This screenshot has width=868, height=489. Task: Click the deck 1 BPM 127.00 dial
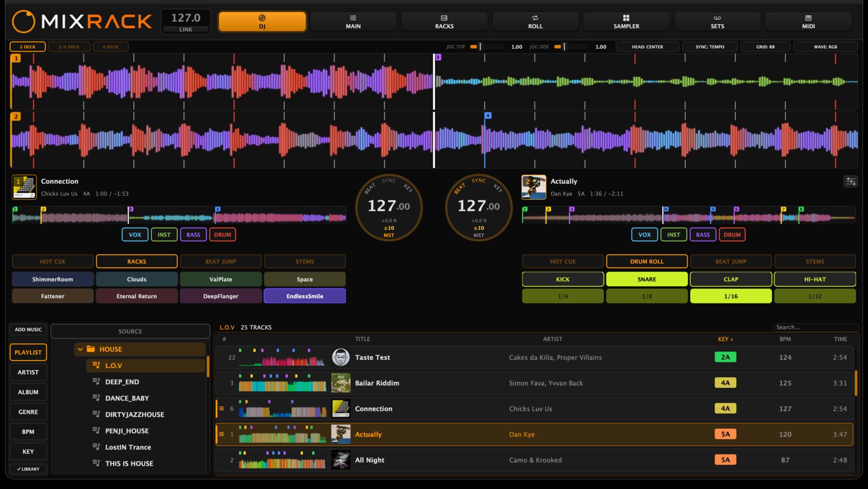point(389,207)
